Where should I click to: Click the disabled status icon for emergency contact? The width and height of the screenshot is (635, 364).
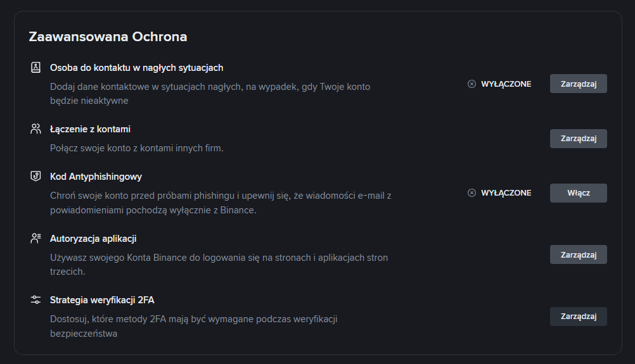[471, 84]
